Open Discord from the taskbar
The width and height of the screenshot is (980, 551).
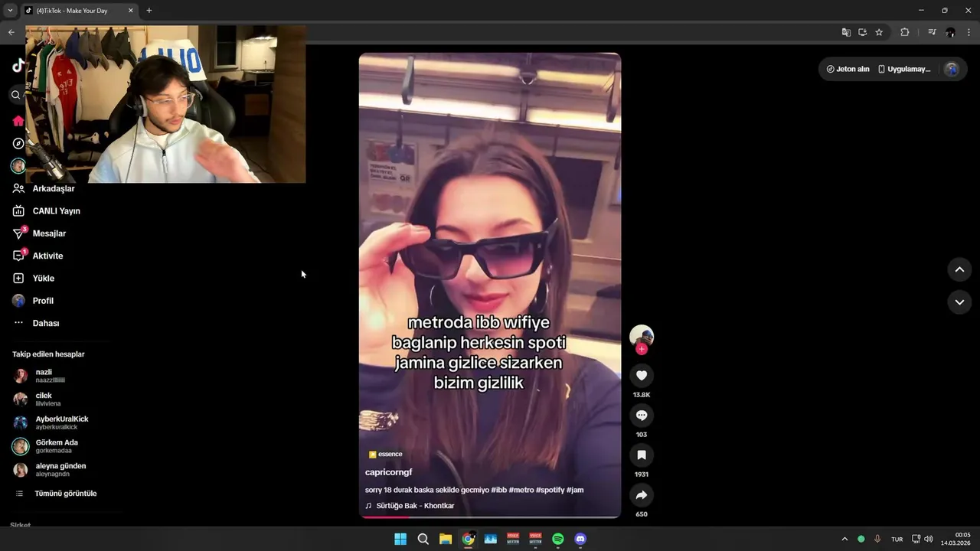click(580, 539)
